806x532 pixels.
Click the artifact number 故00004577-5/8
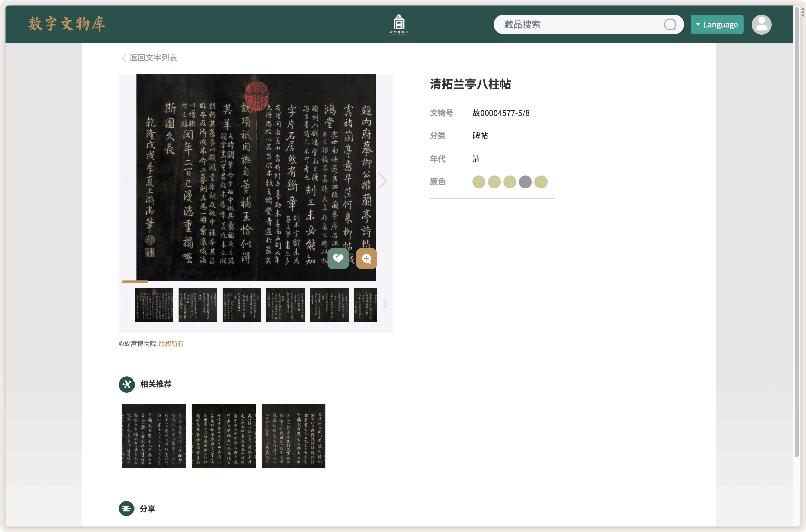501,113
